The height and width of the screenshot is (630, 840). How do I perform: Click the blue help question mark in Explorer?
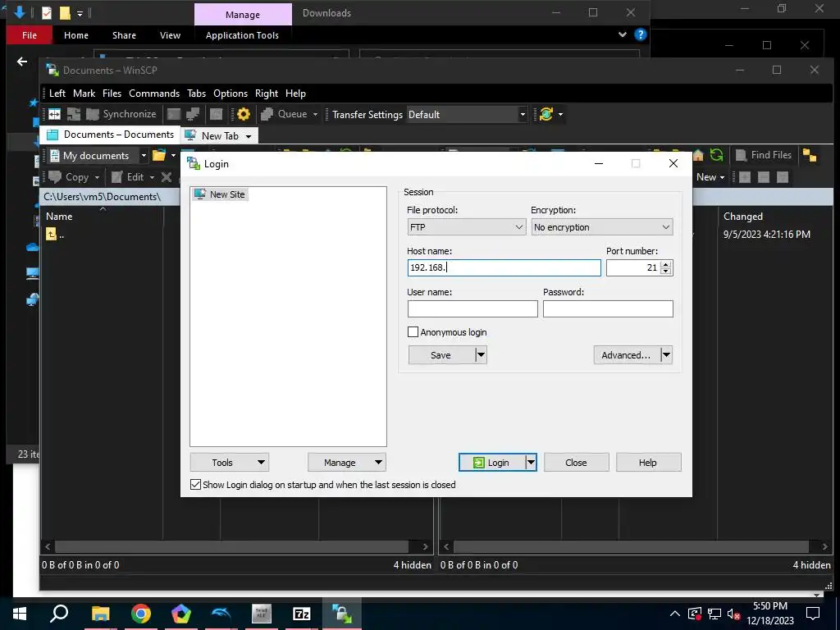click(x=640, y=34)
